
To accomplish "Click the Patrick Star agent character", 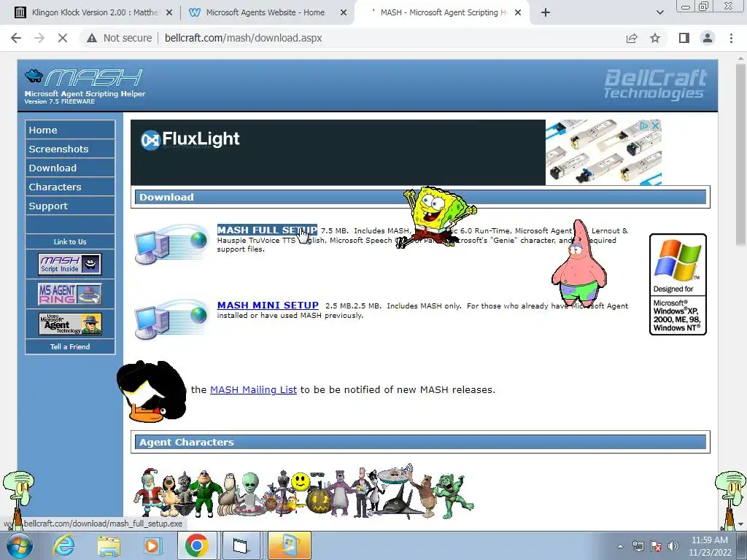I will 578,263.
